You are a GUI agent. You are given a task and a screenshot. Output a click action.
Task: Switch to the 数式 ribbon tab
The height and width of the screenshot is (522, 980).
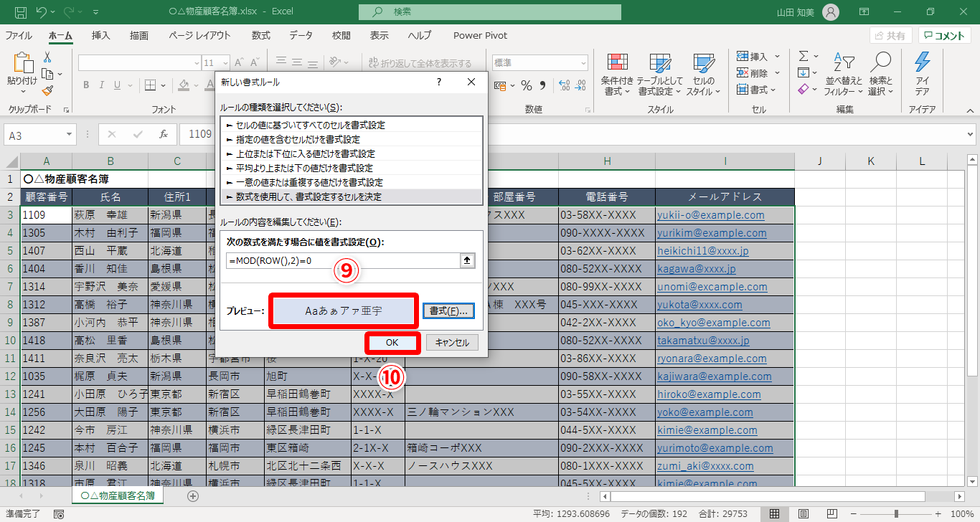[260, 36]
